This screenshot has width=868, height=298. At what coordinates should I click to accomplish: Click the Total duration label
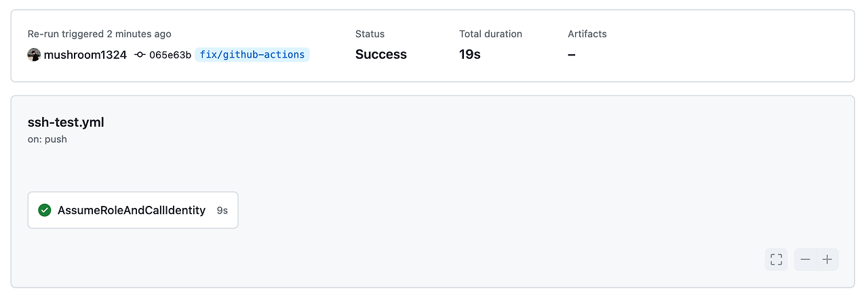coord(490,34)
